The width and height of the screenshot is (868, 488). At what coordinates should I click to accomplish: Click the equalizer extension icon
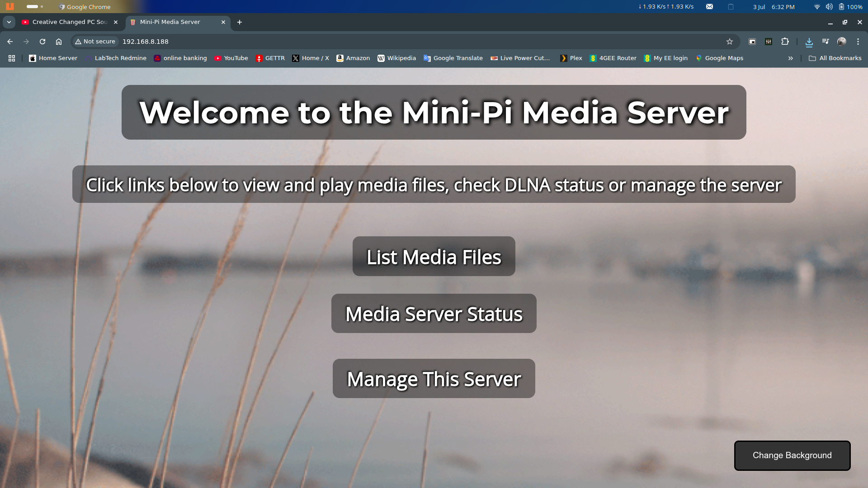coord(769,41)
